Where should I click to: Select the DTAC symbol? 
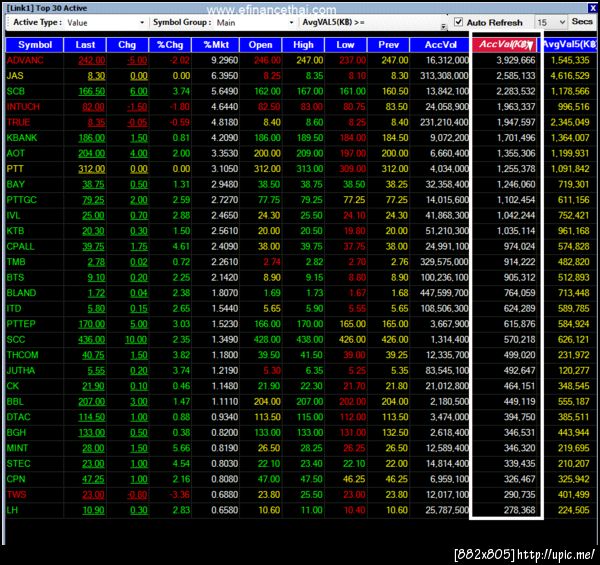(18, 417)
